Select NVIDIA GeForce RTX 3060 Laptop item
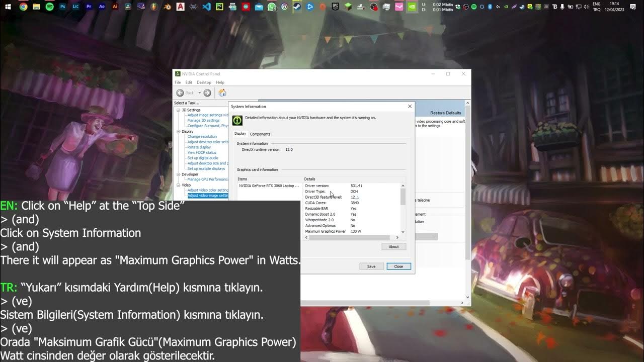 (x=269, y=186)
